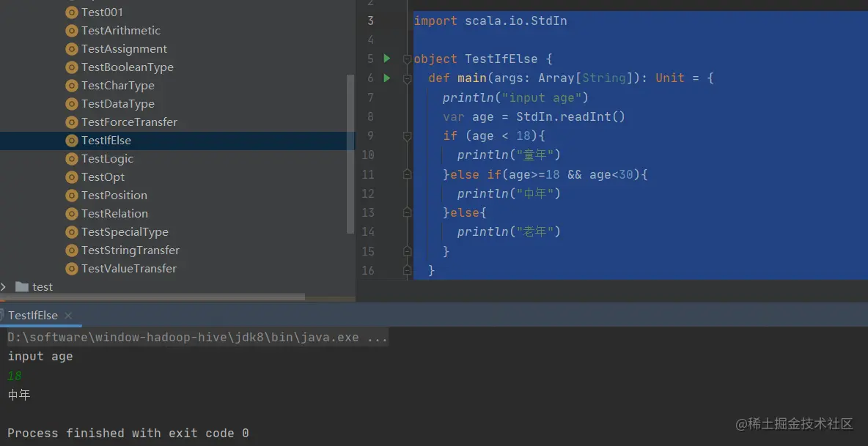Toggle fold marker on line 15
The width and height of the screenshot is (868, 446).
click(x=408, y=251)
